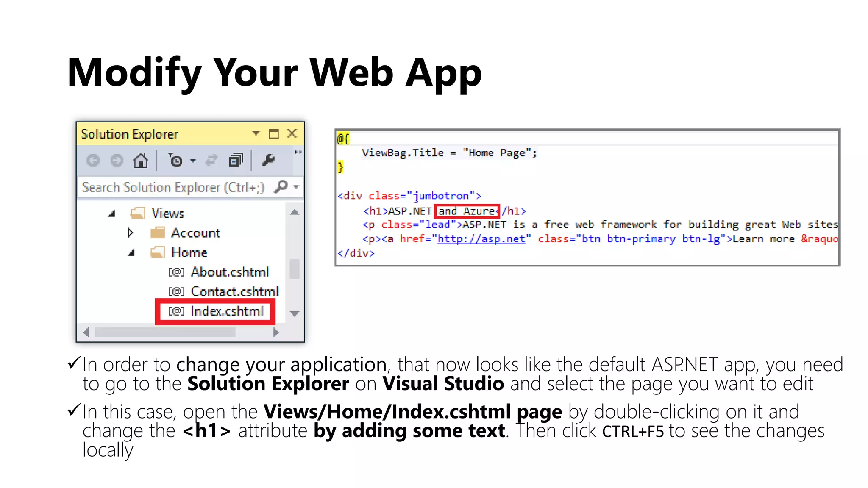
Task: Click the horizontal scrollbar thumb
Action: 165,333
